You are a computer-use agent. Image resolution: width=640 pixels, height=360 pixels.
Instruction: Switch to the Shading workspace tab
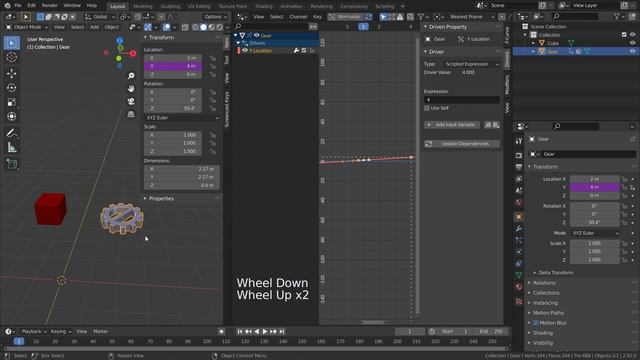pos(264,6)
